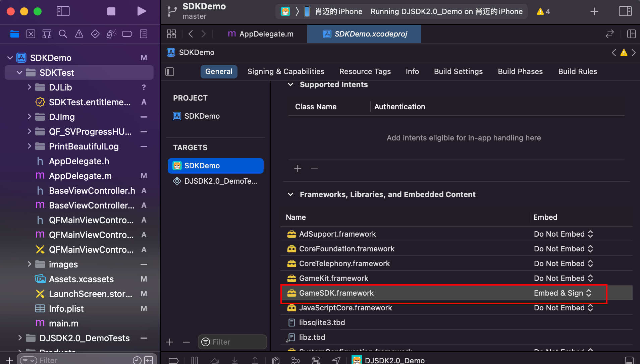Expand the images folder
640x364 pixels.
point(29,264)
